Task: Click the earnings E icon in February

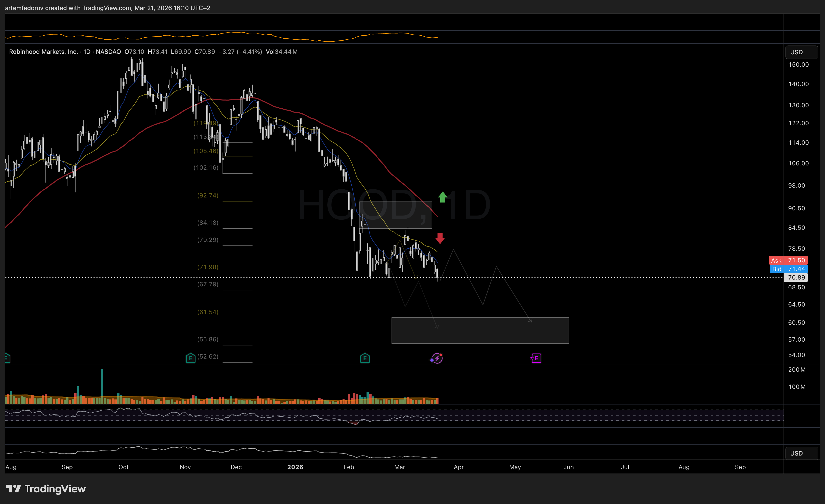Action: click(x=365, y=358)
